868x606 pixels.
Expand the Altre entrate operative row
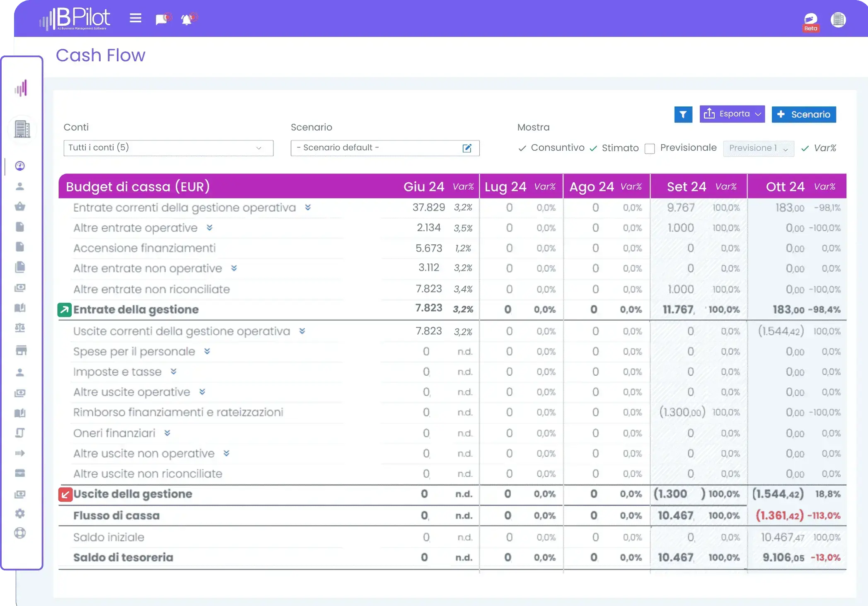[x=210, y=227]
